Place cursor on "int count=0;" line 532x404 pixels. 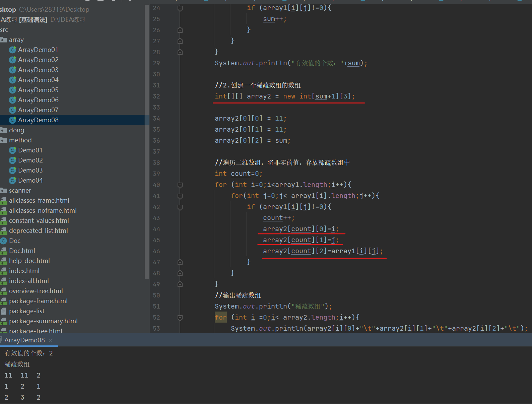pyautogui.click(x=239, y=174)
